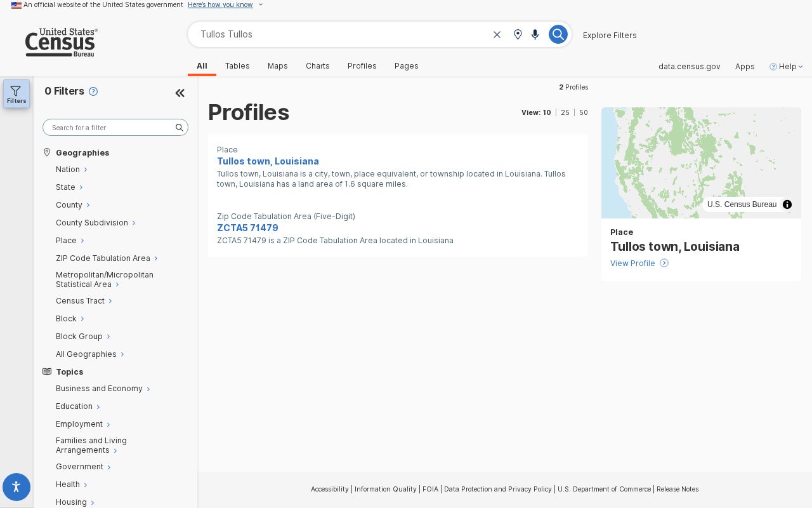Screen dimensions: 812x508
Task: Open the Release Notes footer link
Action: pos(678,490)
